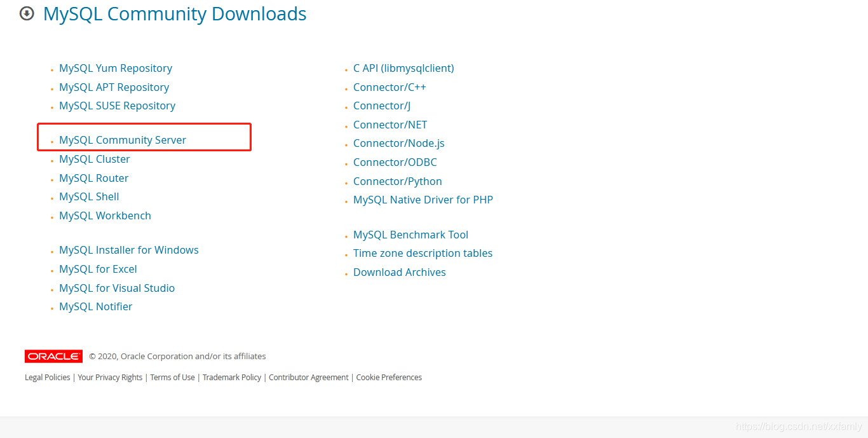This screenshot has height=438, width=868.
Task: Open the MySQL Community Downloads heading link
Action: (175, 13)
